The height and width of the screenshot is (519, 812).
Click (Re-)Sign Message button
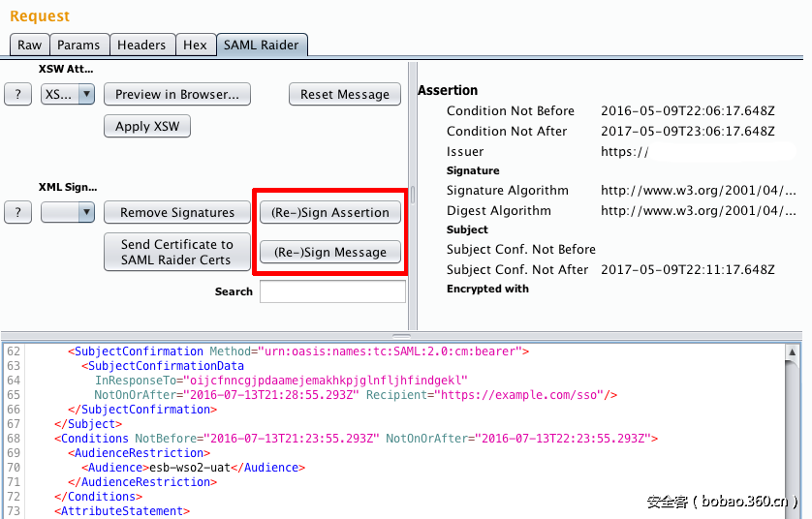pyautogui.click(x=330, y=252)
